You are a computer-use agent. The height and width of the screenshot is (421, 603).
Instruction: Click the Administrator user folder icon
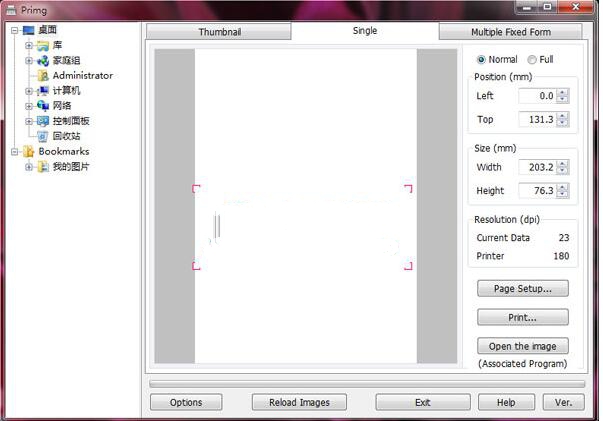(43, 76)
